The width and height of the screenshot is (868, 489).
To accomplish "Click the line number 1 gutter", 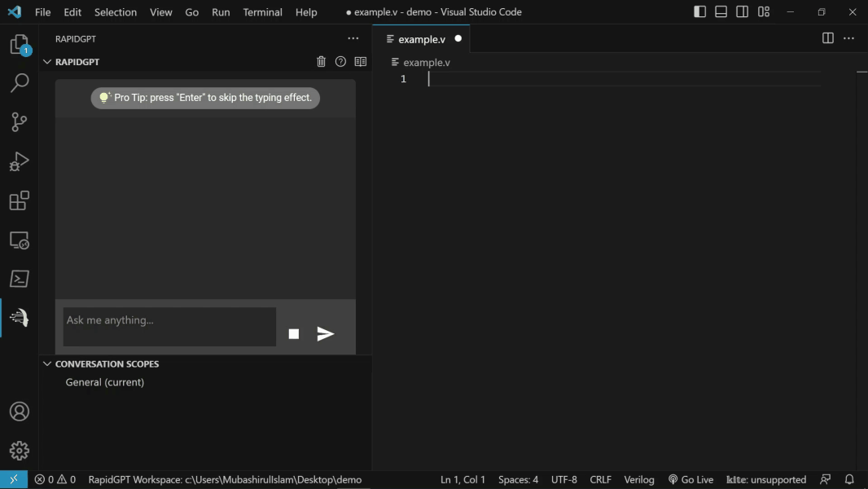I will point(404,78).
